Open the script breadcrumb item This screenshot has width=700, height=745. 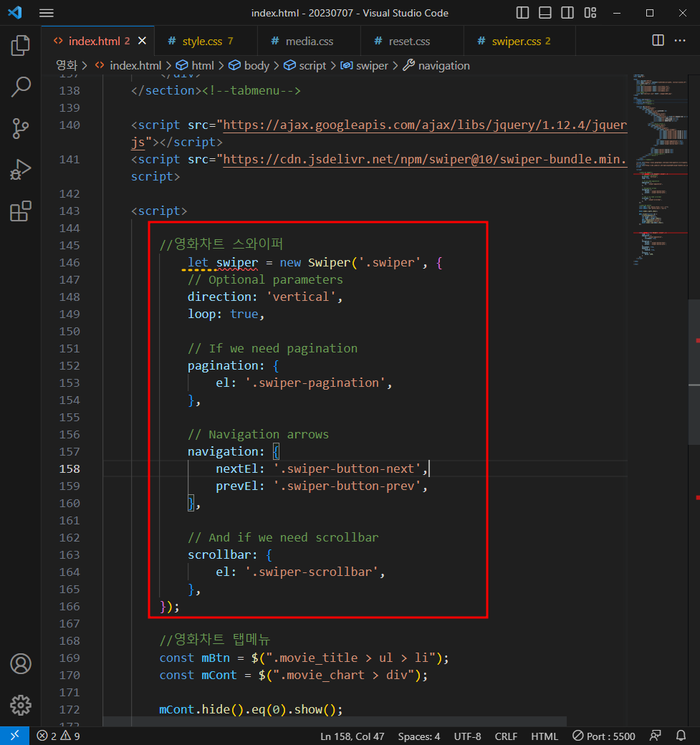(305, 66)
